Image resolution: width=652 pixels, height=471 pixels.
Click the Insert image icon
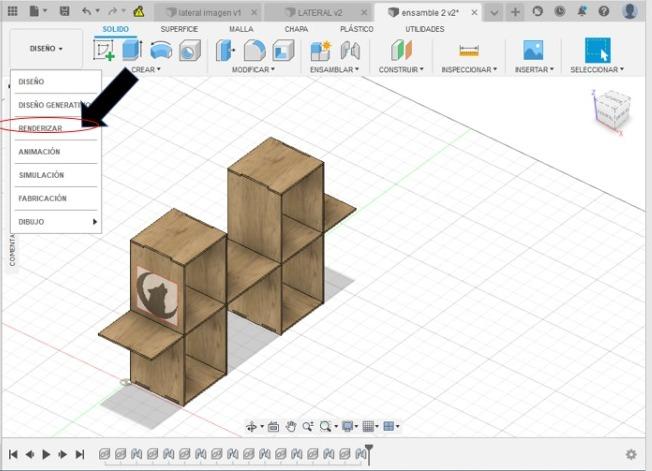pos(532,50)
